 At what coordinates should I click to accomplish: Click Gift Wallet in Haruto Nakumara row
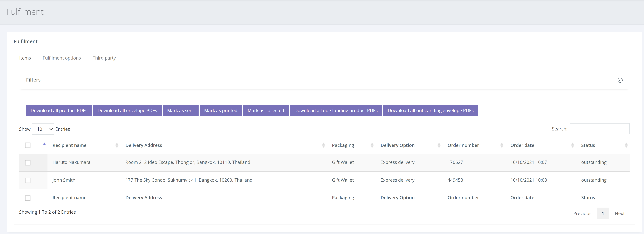pos(343,162)
